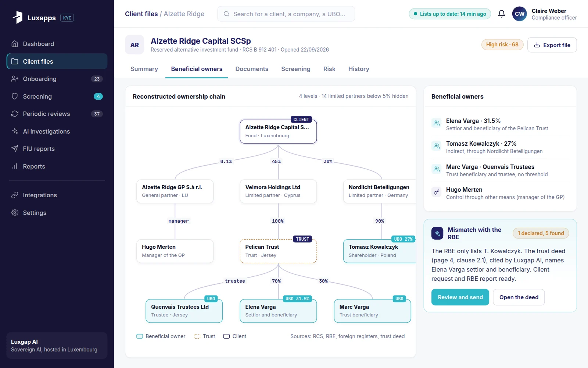588x368 pixels.
Task: Click Review and send button
Action: (460, 297)
